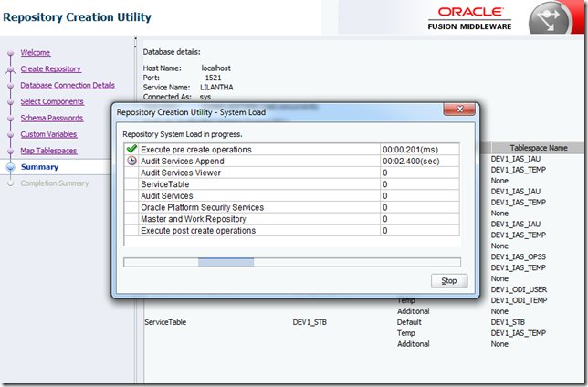Click the clock icon beside Audit Services Append

131,161
